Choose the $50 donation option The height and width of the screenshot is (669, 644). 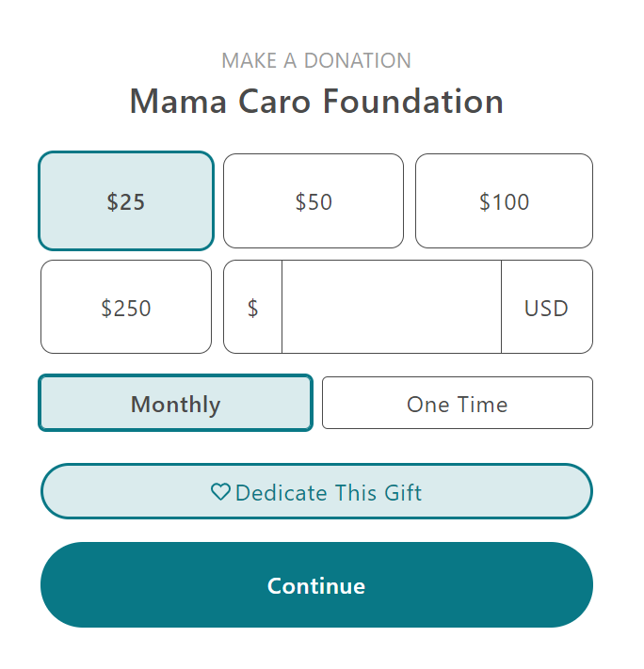(314, 201)
